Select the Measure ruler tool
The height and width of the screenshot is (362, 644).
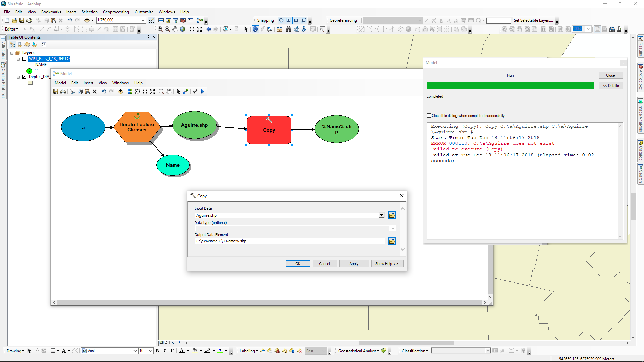coord(279,29)
